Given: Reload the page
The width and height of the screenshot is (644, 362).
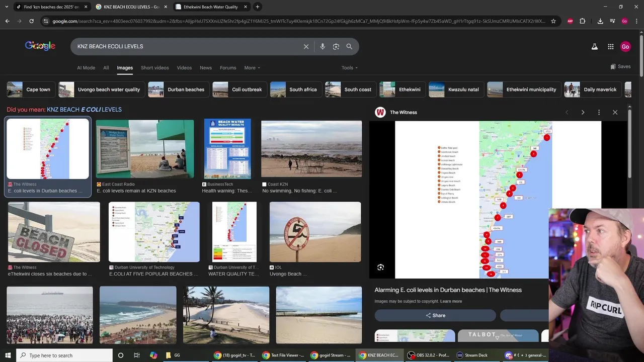Looking at the screenshot, I should (31, 21).
